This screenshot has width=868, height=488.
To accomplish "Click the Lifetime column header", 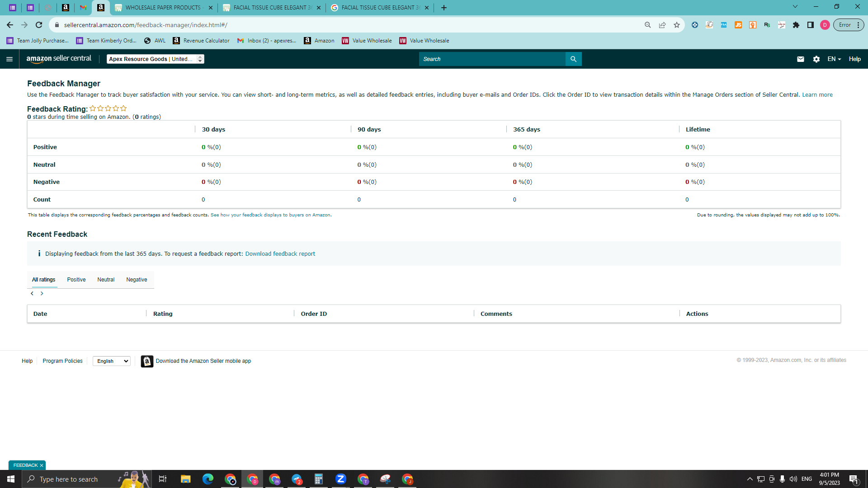I will tap(698, 130).
